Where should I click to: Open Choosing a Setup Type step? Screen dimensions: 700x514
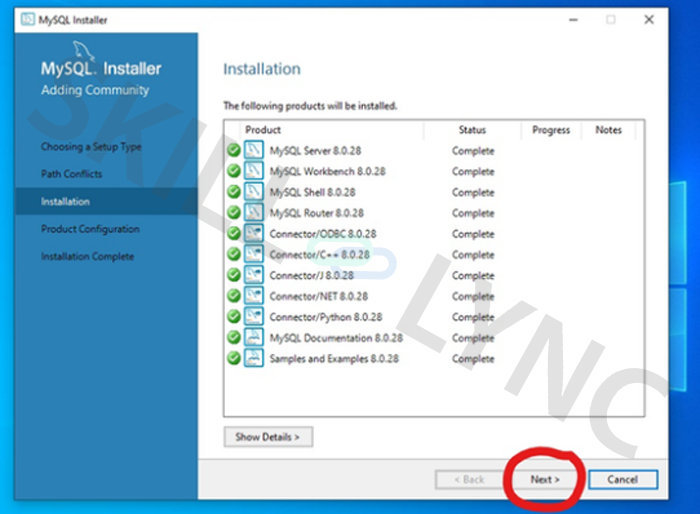(91, 146)
